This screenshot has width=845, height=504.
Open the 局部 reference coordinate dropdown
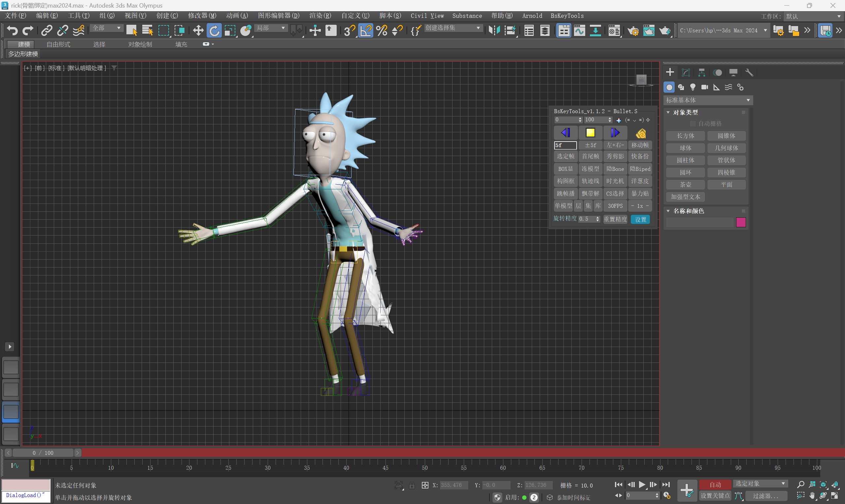pos(271,28)
